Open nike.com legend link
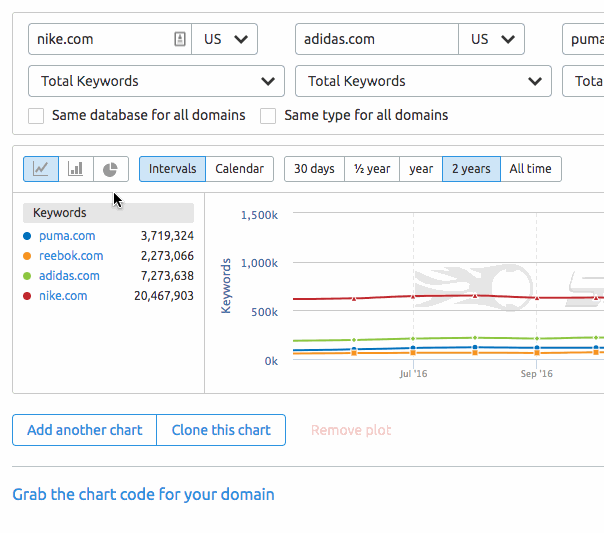 [x=63, y=296]
